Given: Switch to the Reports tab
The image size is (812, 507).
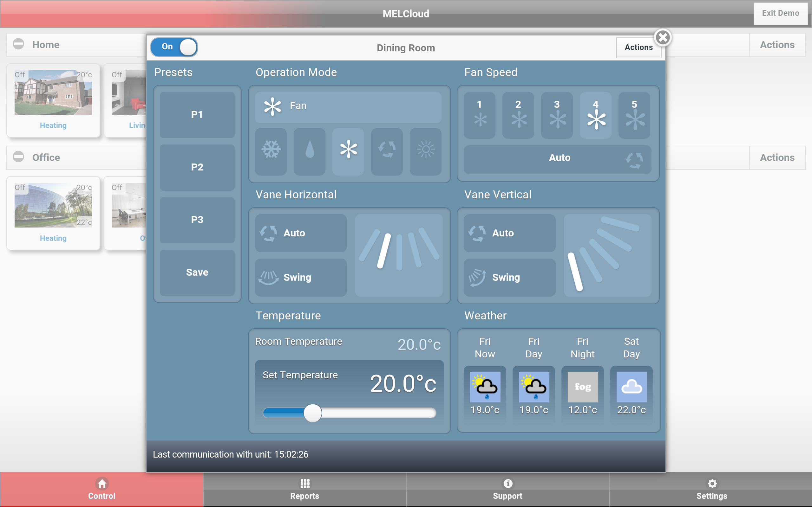Looking at the screenshot, I should tap(305, 490).
